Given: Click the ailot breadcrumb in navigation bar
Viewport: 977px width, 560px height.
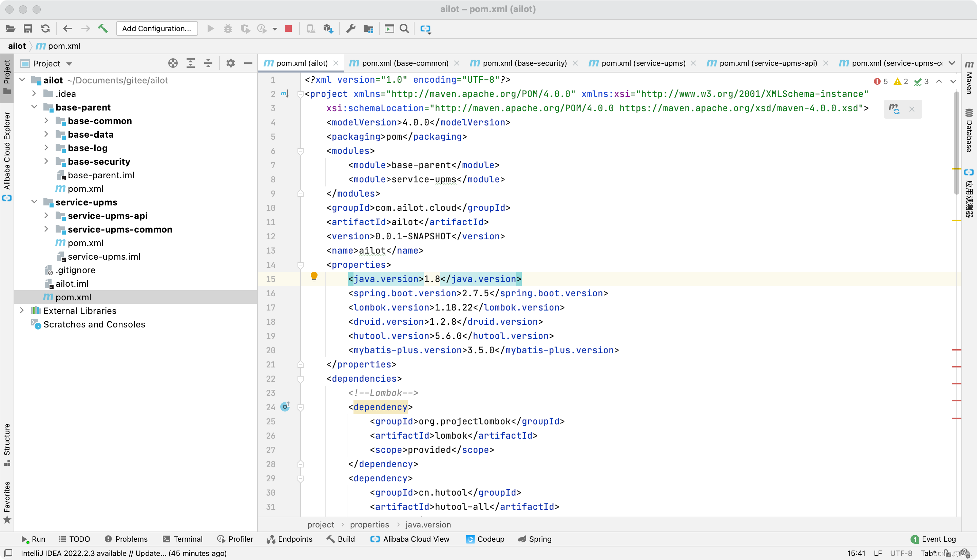Looking at the screenshot, I should point(17,46).
